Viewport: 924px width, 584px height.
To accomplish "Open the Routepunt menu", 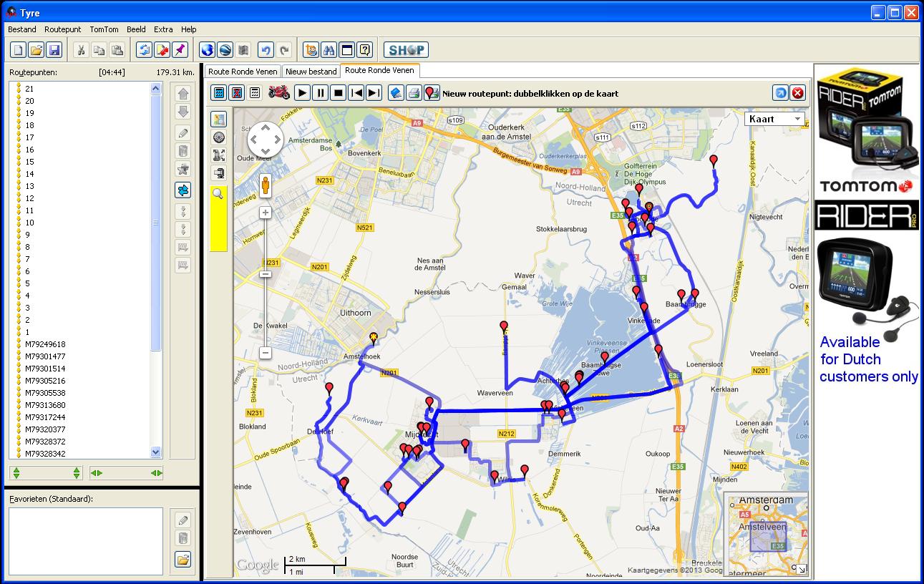I will point(62,29).
